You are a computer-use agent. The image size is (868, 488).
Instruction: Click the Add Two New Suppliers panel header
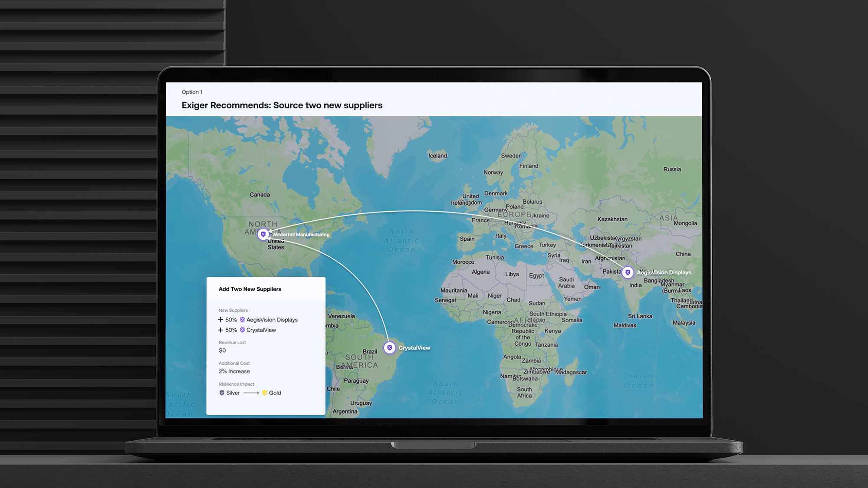point(250,289)
